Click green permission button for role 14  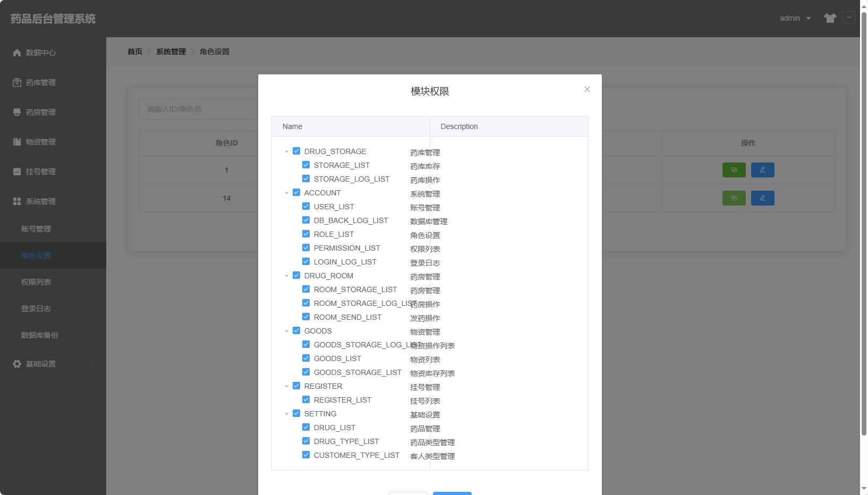(x=734, y=198)
